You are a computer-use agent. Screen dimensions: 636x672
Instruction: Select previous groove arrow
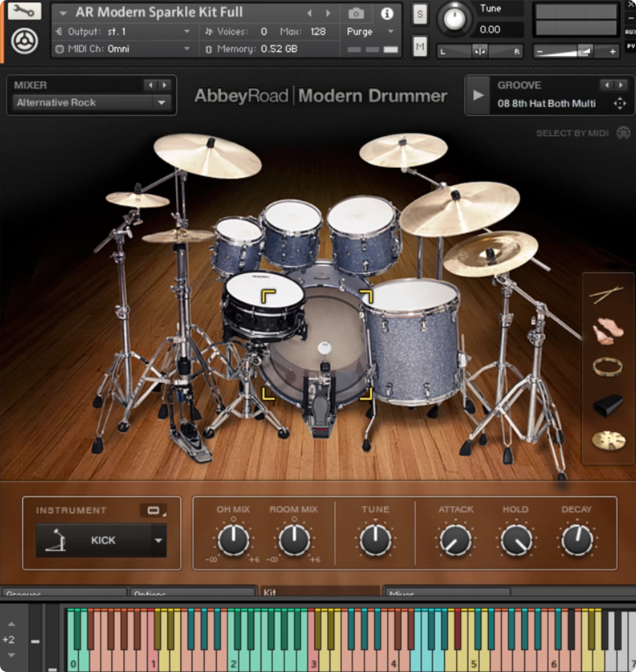point(607,85)
